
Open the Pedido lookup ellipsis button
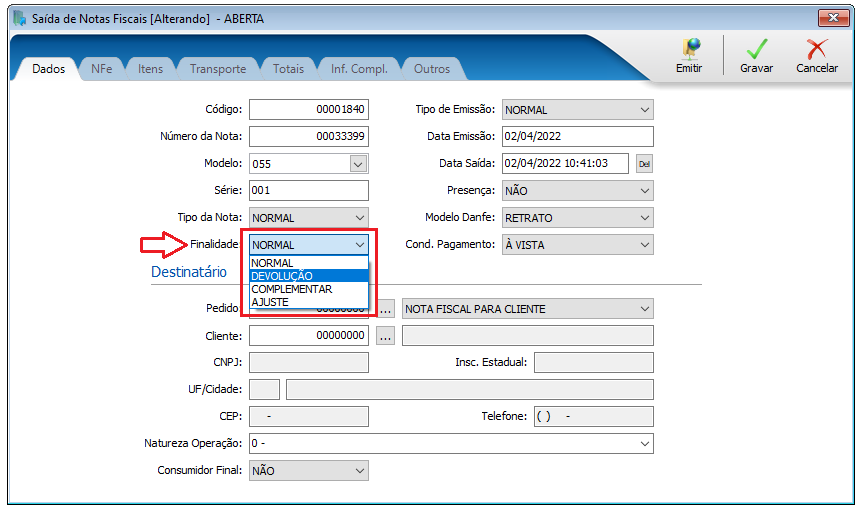[x=386, y=309]
